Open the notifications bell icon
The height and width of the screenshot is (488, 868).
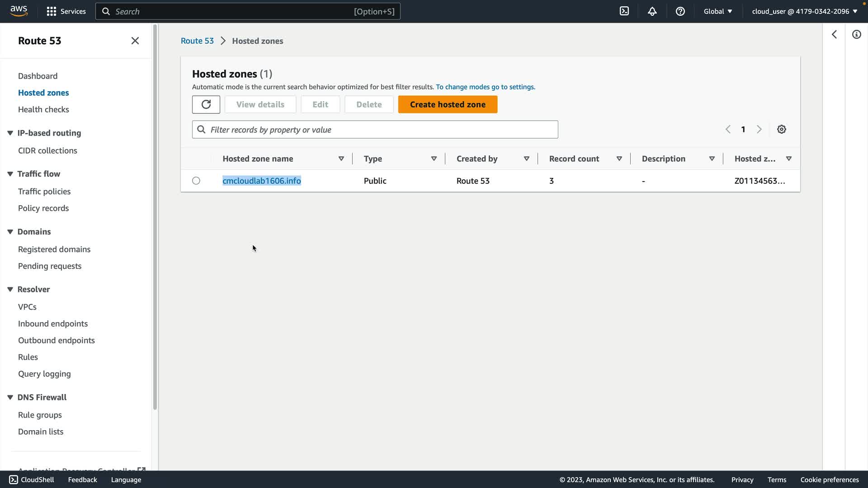click(x=652, y=11)
